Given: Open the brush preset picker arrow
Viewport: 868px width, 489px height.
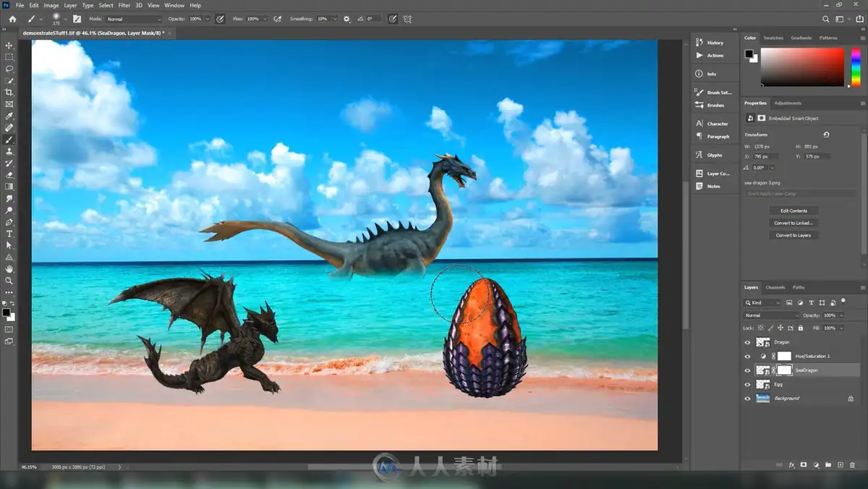Looking at the screenshot, I should pyautogui.click(x=65, y=19).
